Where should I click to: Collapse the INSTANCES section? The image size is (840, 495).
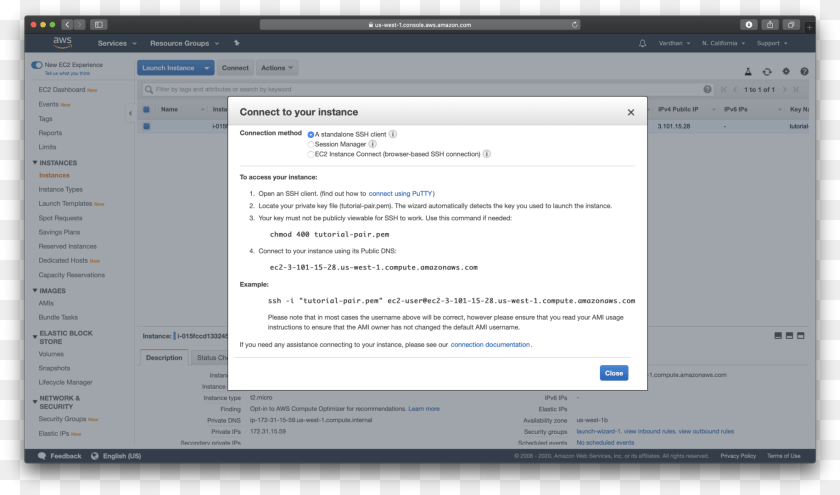tap(35, 162)
